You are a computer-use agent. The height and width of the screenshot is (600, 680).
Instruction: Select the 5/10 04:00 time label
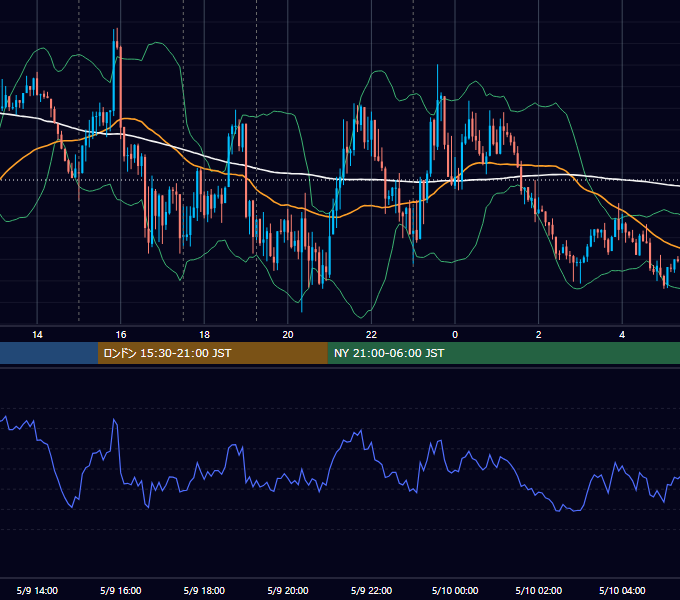pos(622,590)
